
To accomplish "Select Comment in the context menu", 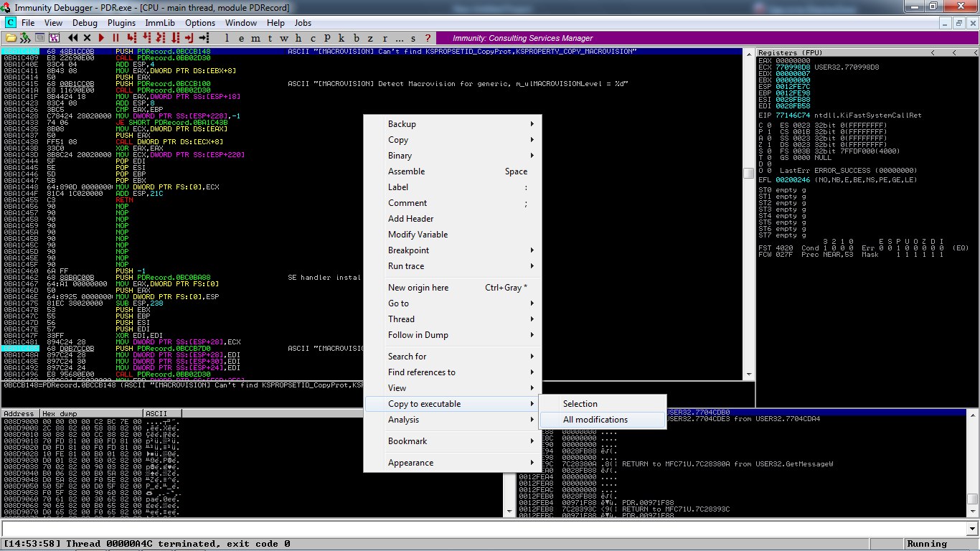I will click(x=453, y=203).
